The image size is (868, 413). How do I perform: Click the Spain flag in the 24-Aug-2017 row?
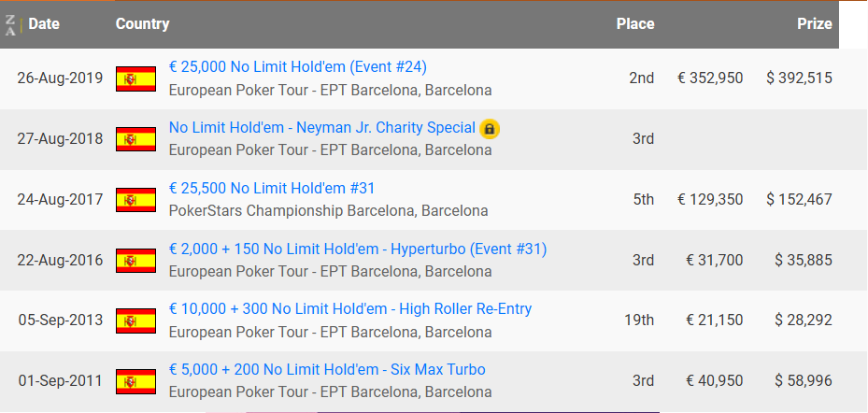coord(135,200)
